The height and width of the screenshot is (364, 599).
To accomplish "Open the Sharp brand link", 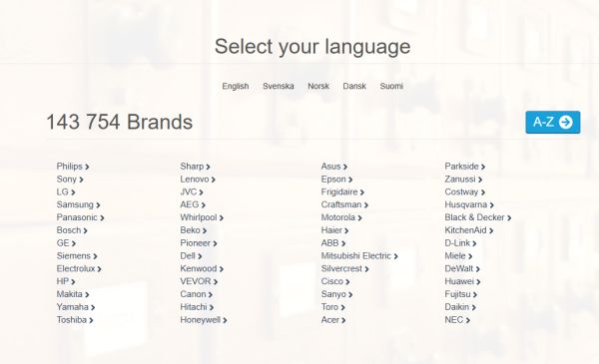I will pos(195,167).
